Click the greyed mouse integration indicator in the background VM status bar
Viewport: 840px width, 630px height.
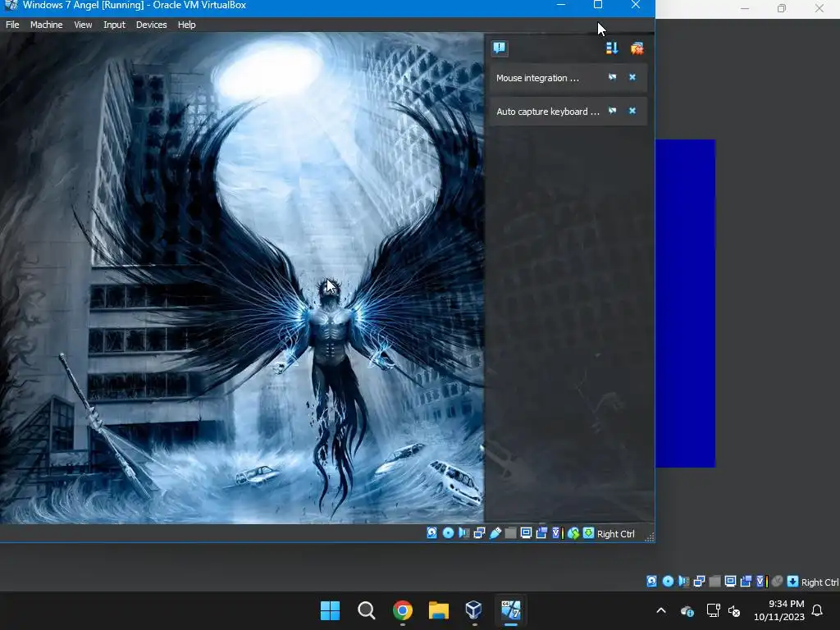778,582
